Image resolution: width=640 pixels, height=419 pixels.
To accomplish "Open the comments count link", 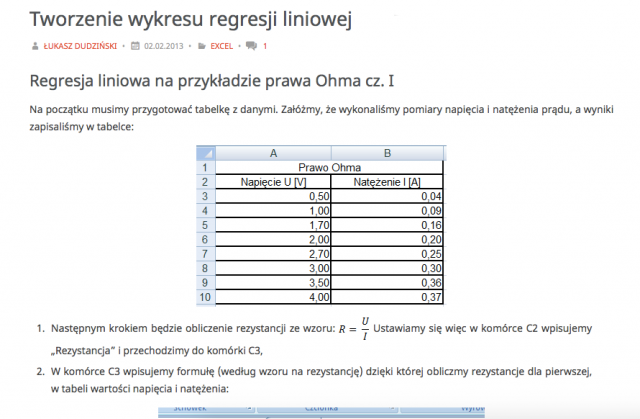I will [x=265, y=46].
